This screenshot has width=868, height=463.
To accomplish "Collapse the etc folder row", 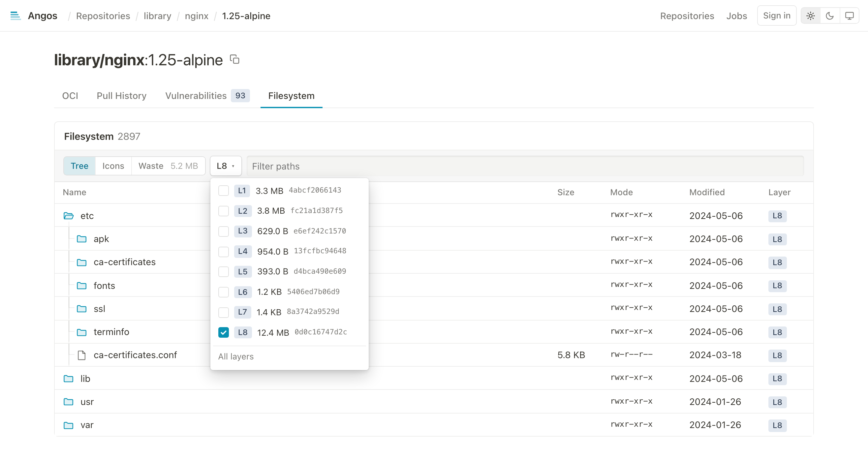I will (434, 215).
